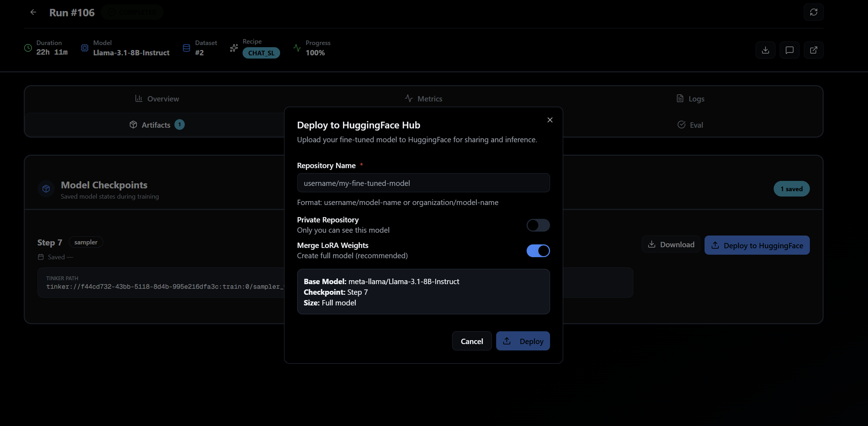Close the Deploy dialog with X
This screenshot has width=868, height=426.
[x=550, y=120]
